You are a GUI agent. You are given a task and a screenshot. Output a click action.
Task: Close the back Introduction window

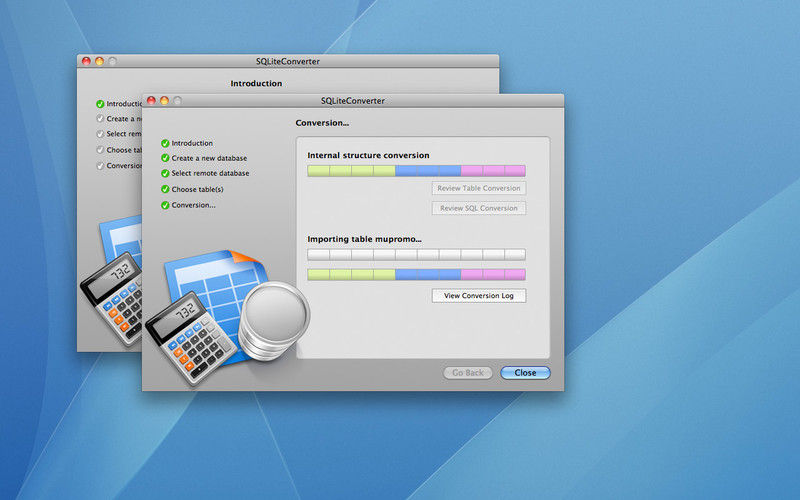pyautogui.click(x=86, y=61)
